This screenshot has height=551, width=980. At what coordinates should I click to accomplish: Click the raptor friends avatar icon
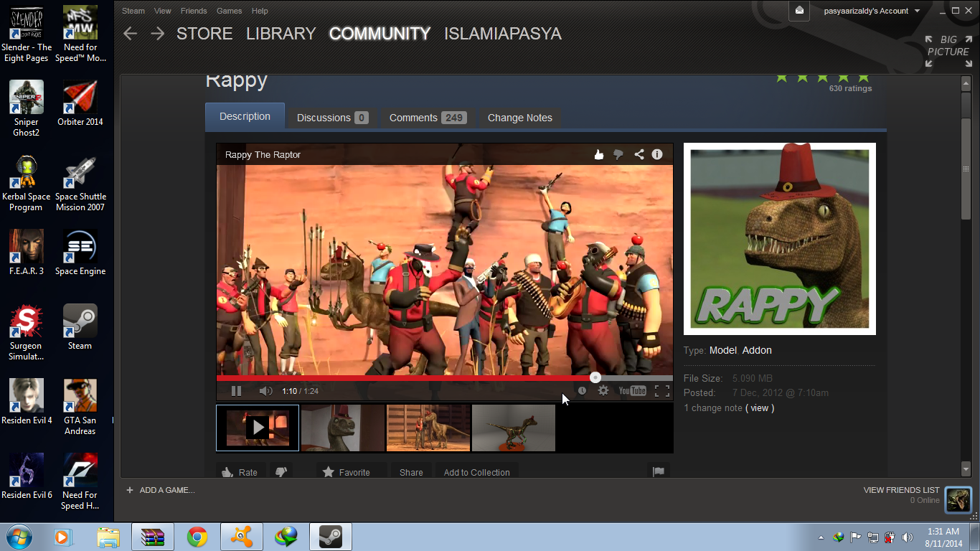point(958,499)
